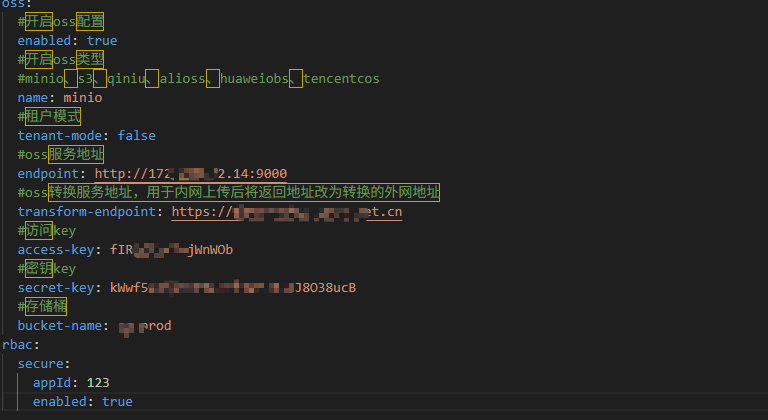Click the 'bucket-name' key name
The image size is (768, 420).
pos(60,326)
